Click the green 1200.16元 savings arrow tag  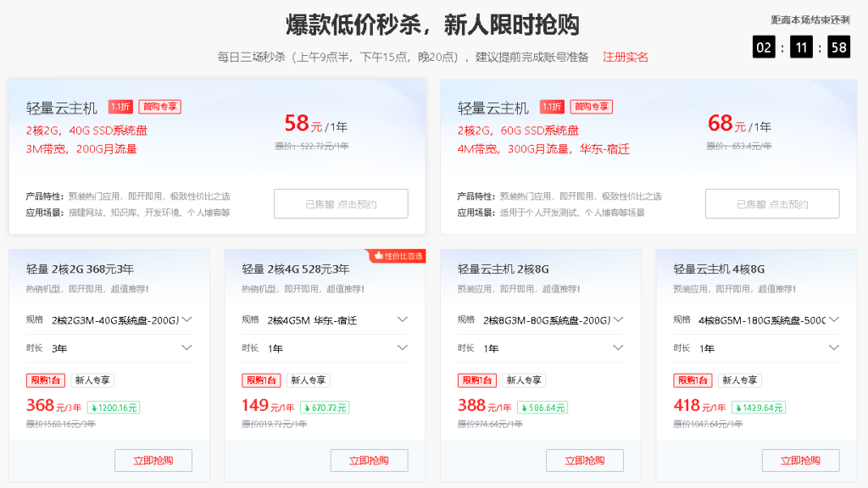pyautogui.click(x=114, y=408)
